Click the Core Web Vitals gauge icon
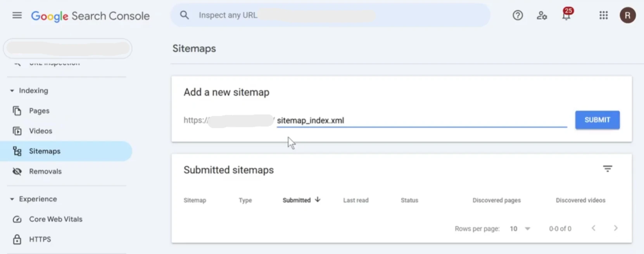This screenshot has width=644, height=254. [x=17, y=219]
